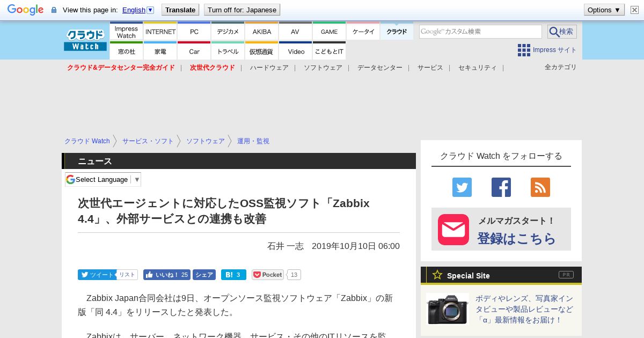Image resolution: width=644 pixels, height=338 pixels.
Task: Click the Impress site grid icon
Action: pyautogui.click(x=524, y=50)
